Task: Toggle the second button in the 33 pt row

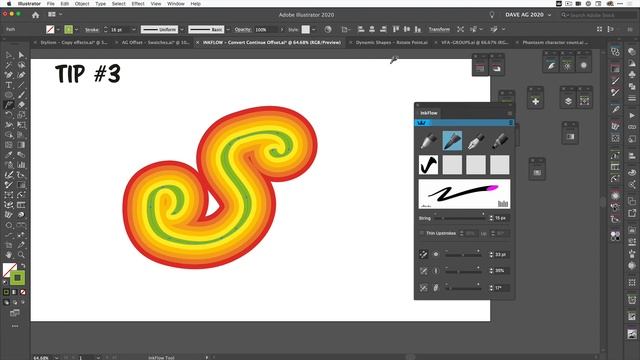Action: click(436, 254)
